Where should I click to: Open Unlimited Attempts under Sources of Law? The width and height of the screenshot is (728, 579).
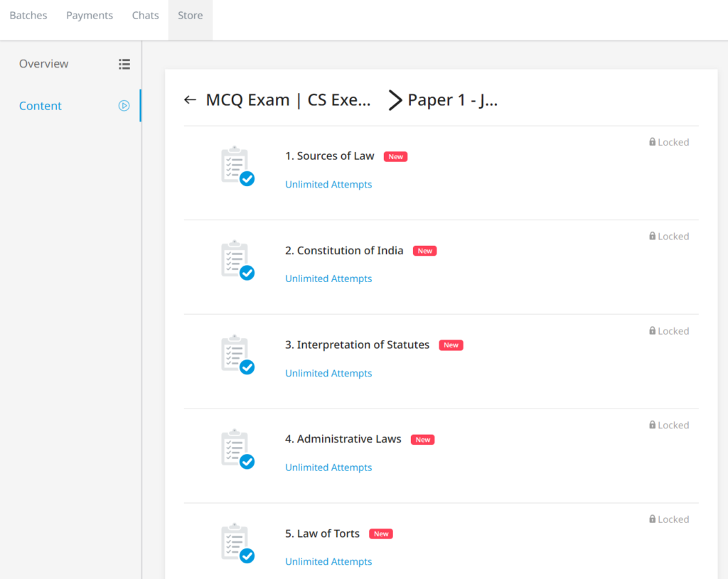coord(328,184)
